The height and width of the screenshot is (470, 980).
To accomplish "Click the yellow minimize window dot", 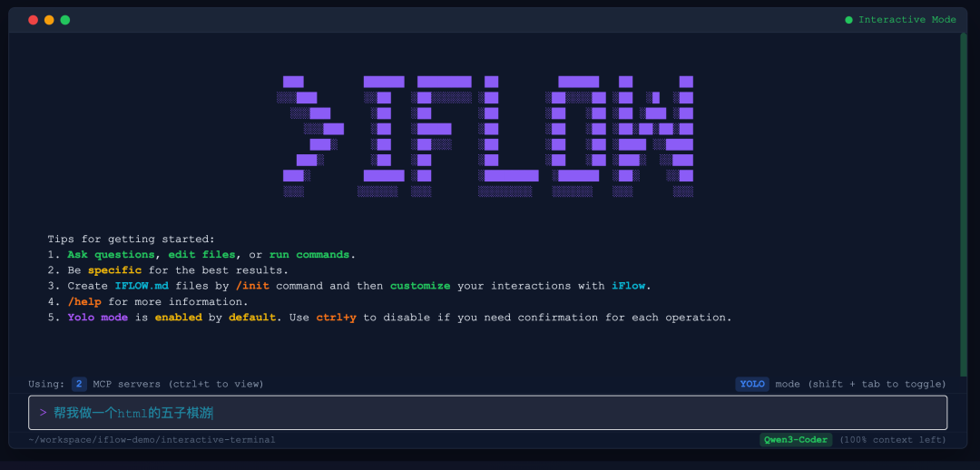I will [49, 20].
